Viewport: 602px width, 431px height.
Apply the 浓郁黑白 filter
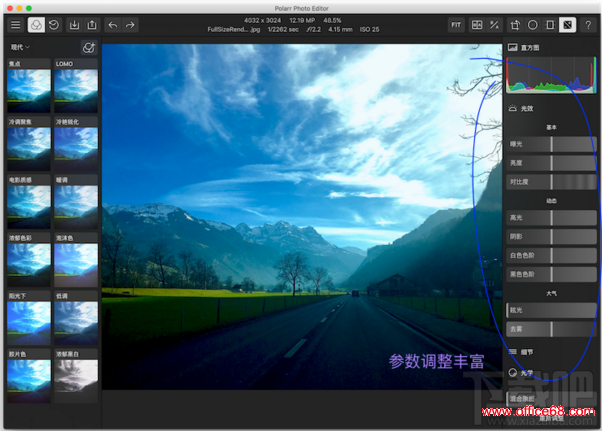[76, 376]
